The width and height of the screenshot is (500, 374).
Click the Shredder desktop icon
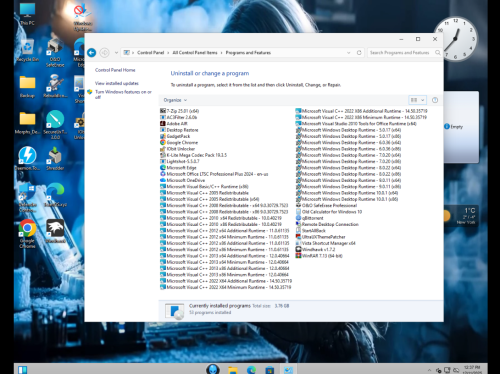coord(55,159)
